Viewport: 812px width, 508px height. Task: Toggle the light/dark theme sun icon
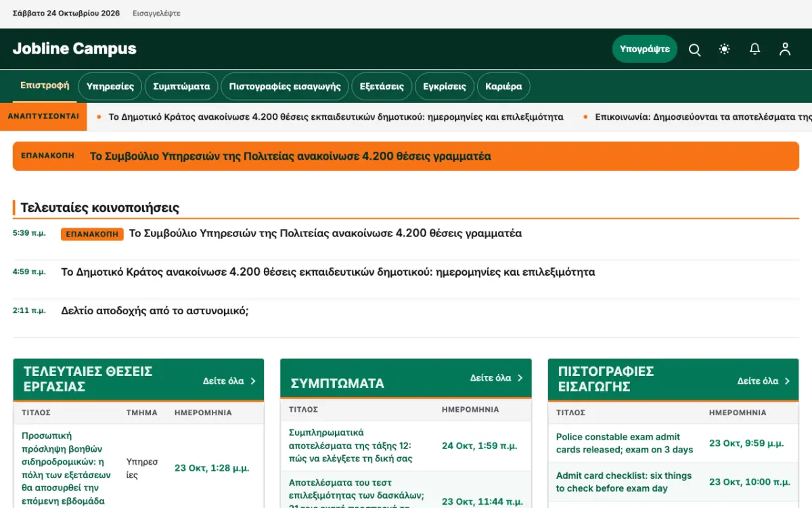(725, 49)
